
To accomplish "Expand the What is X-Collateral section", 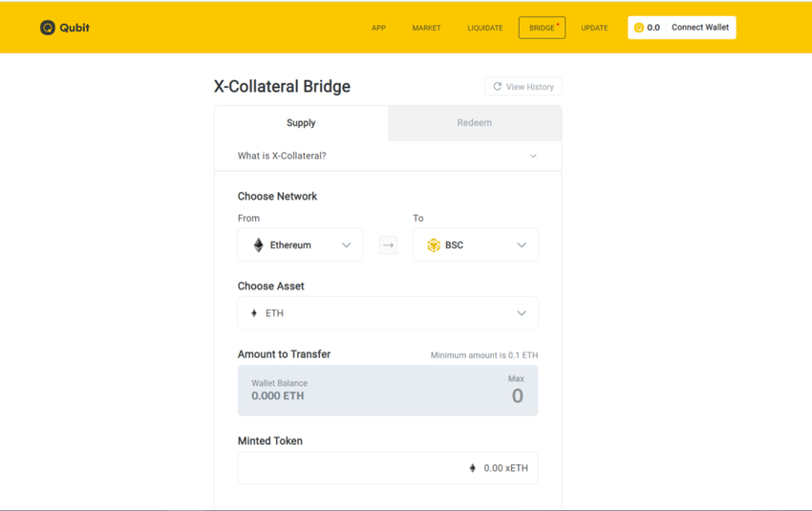I will (x=388, y=156).
